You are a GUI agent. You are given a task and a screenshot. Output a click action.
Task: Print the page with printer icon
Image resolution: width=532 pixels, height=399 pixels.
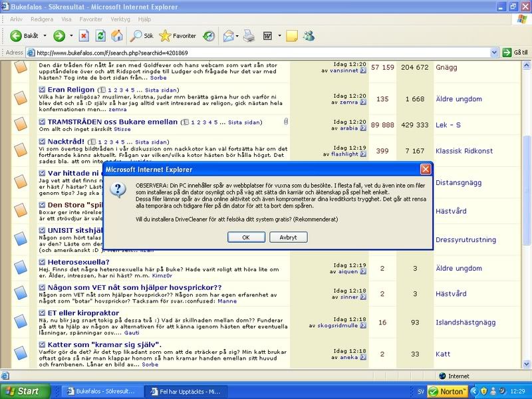pyautogui.click(x=249, y=36)
